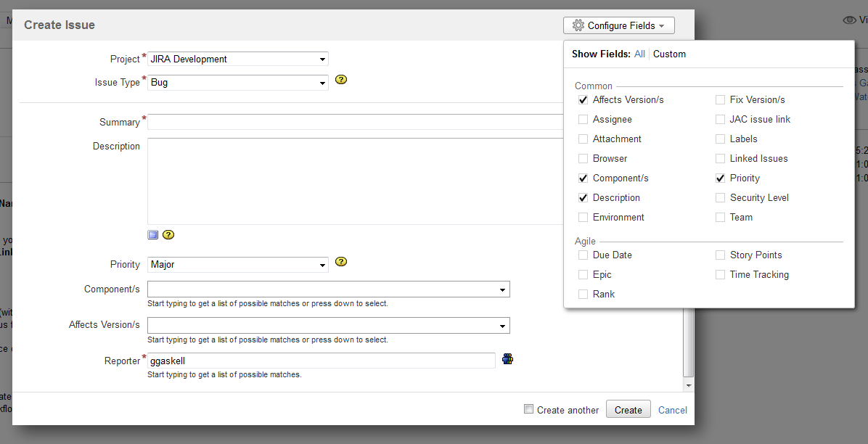Click the Cancel link

pyautogui.click(x=672, y=410)
